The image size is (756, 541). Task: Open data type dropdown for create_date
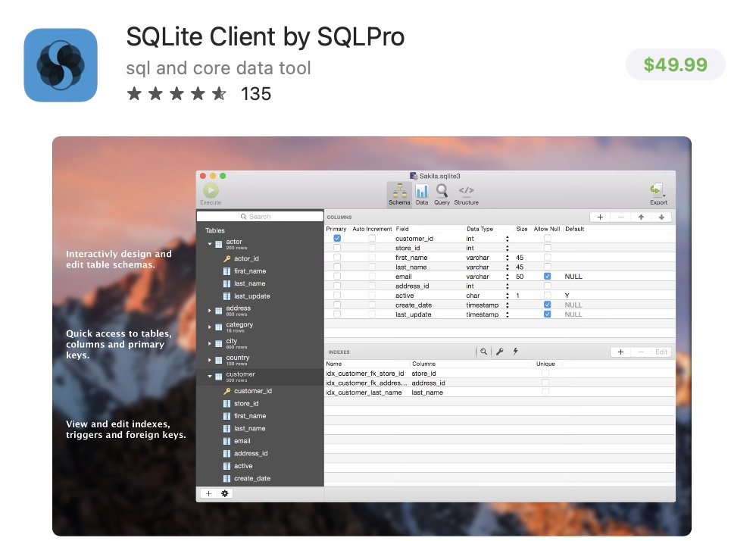coord(508,305)
